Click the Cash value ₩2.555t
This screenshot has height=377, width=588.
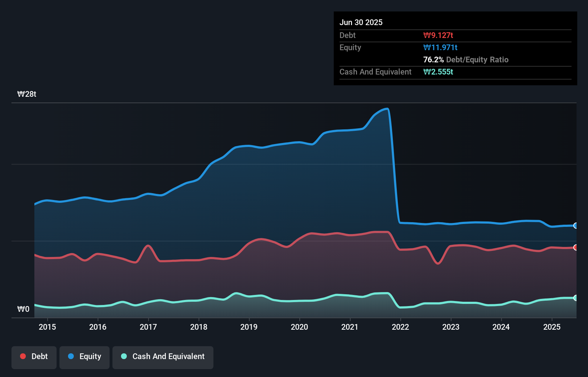coord(438,72)
